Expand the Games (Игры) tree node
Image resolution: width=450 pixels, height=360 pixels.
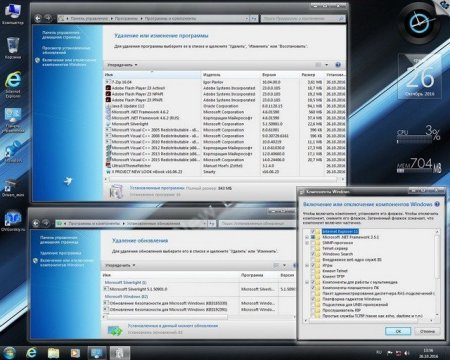tap(307, 265)
